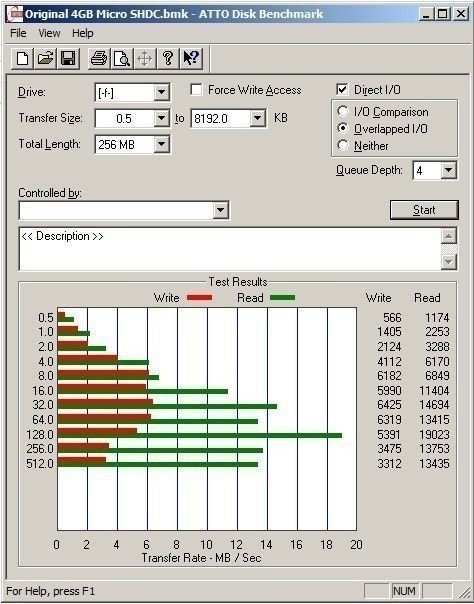This screenshot has height=604, width=474.
Task: Expand the Drive selection dropdown
Action: pyautogui.click(x=162, y=92)
